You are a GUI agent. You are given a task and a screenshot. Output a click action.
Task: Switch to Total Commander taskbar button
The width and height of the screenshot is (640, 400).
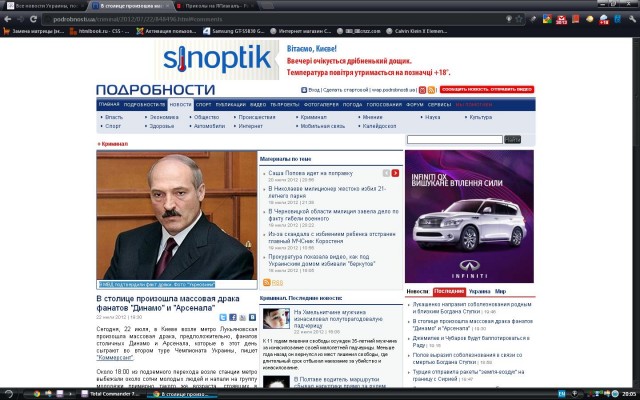111,394
